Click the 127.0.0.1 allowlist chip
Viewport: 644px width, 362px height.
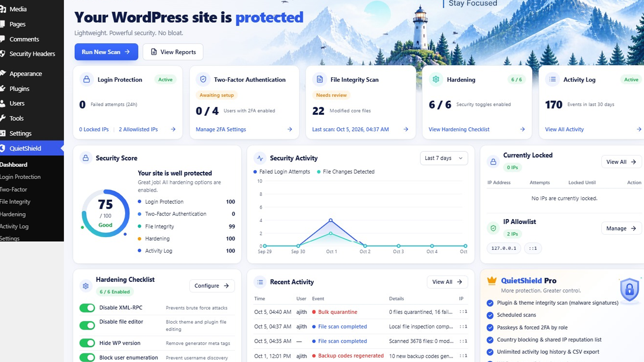point(504,248)
